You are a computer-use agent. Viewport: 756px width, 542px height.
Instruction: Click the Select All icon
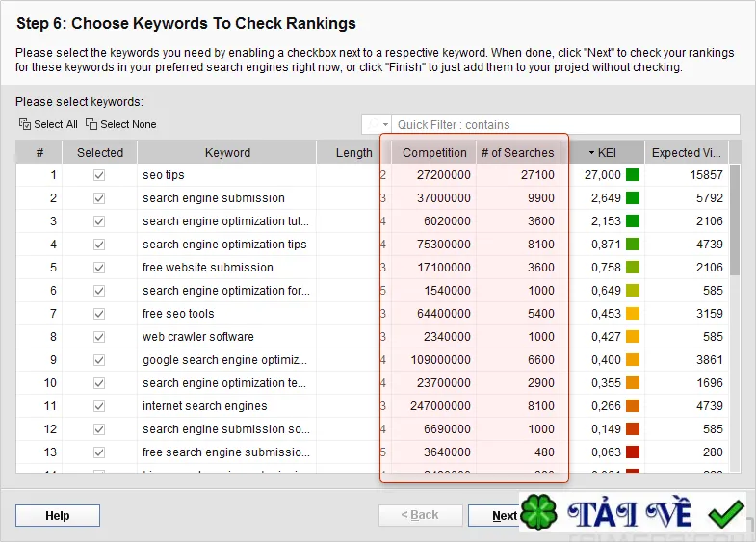[x=25, y=124]
